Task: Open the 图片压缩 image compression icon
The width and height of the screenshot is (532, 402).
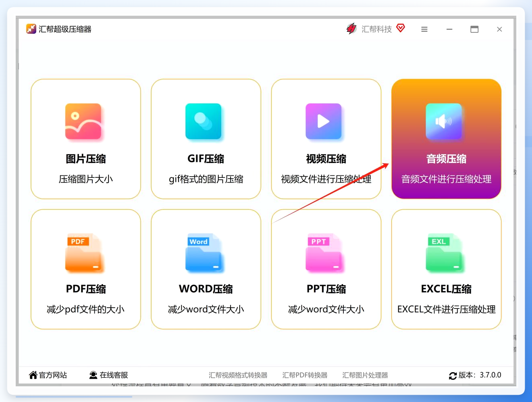Action: (83, 121)
